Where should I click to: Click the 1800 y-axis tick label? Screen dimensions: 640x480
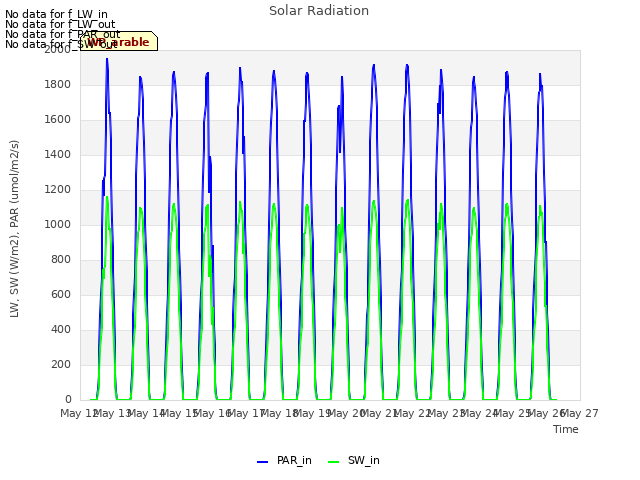click(x=58, y=84)
